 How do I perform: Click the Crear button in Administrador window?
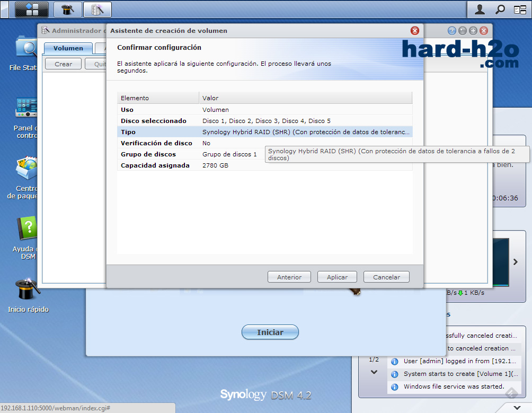(x=64, y=64)
